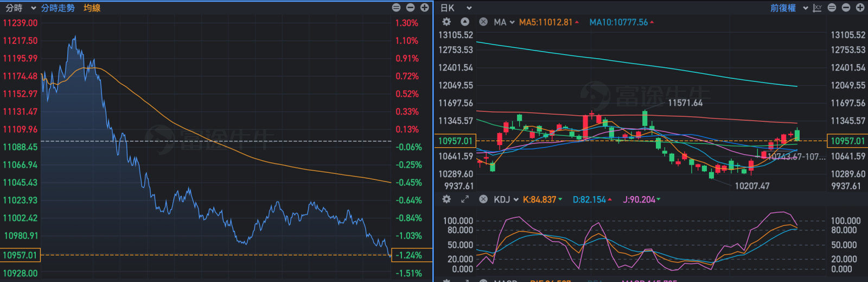Open the KDJ indicator type dropdown
Screen dimensions: 868x282
click(506, 199)
